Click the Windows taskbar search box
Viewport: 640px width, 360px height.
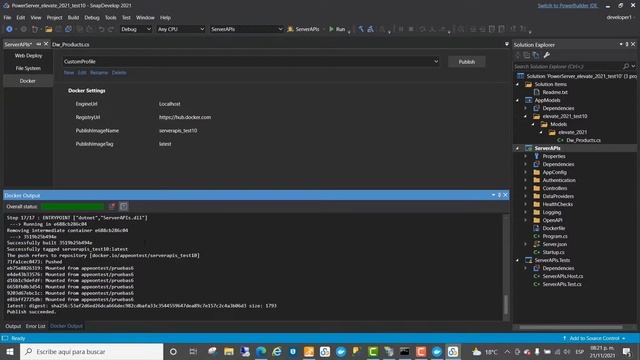[x=91, y=351]
